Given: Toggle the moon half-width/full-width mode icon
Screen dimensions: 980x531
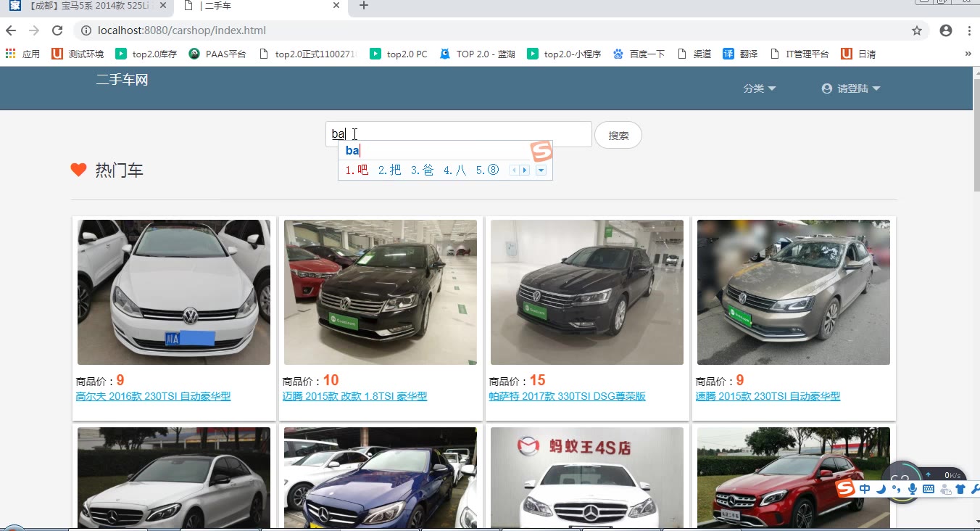Looking at the screenshot, I should point(881,489).
